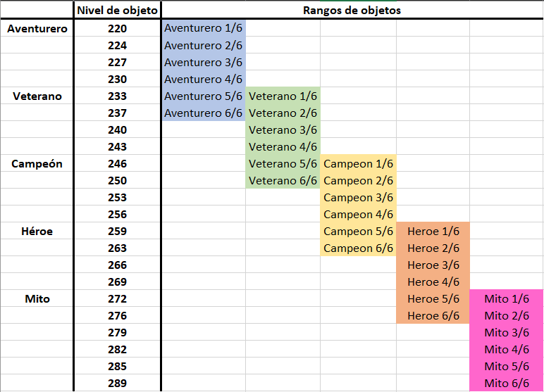This screenshot has height=392, width=544.
Task: Select the bold "Mito" row label
Action: 37,299
